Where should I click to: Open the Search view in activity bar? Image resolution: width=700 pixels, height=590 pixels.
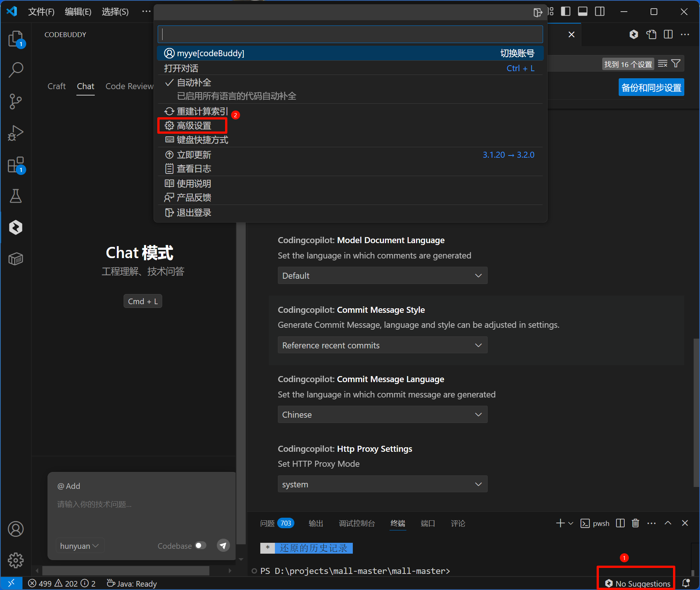click(x=16, y=70)
